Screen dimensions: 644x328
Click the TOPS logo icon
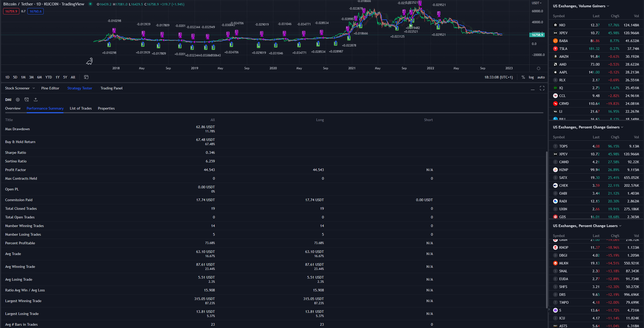pos(555,146)
